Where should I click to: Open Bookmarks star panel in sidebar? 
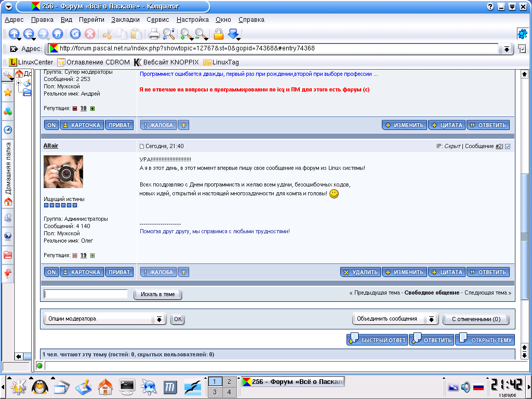(x=8, y=92)
